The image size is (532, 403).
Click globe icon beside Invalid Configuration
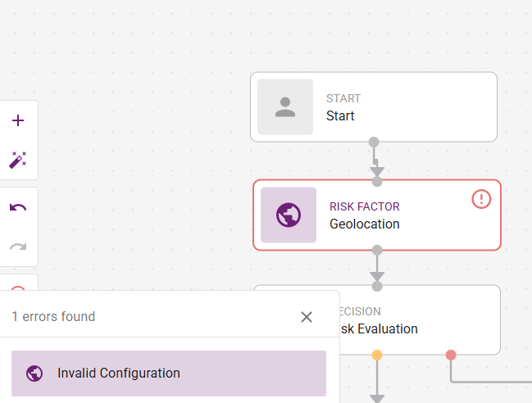34,374
